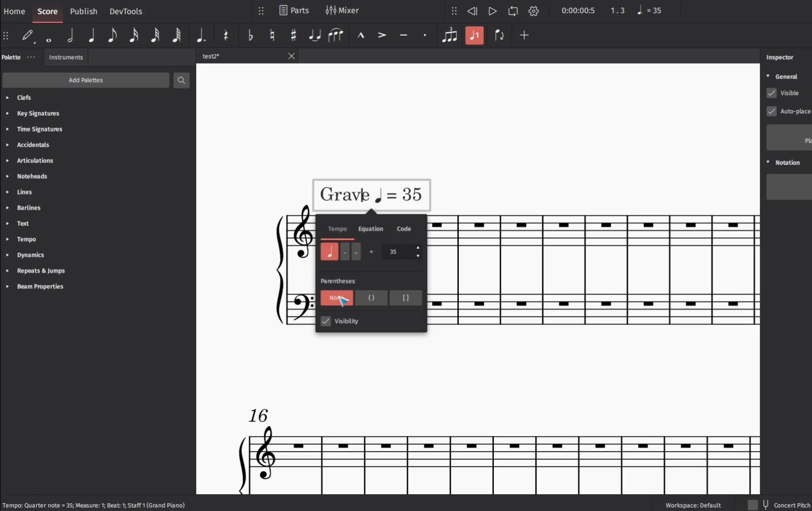Click the Rewind playback icon
The height and width of the screenshot is (511, 812).
point(472,11)
